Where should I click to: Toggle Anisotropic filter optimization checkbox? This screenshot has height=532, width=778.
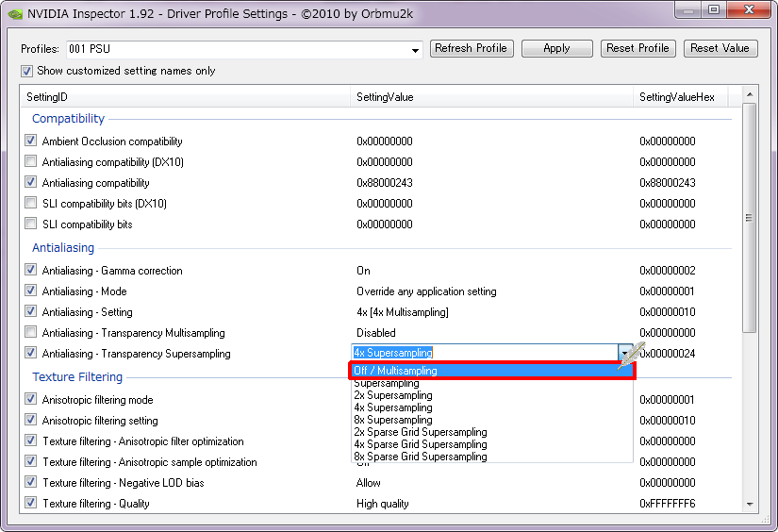click(31, 441)
